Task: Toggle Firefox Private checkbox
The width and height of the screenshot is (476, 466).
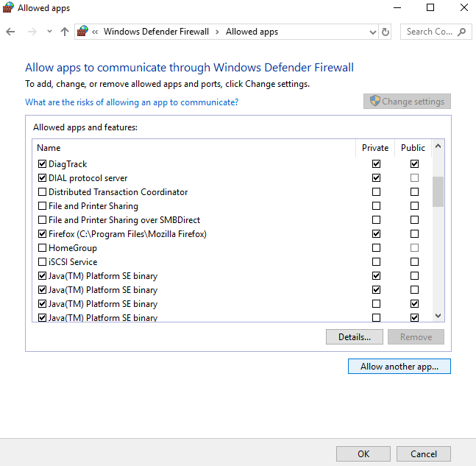Action: 376,233
